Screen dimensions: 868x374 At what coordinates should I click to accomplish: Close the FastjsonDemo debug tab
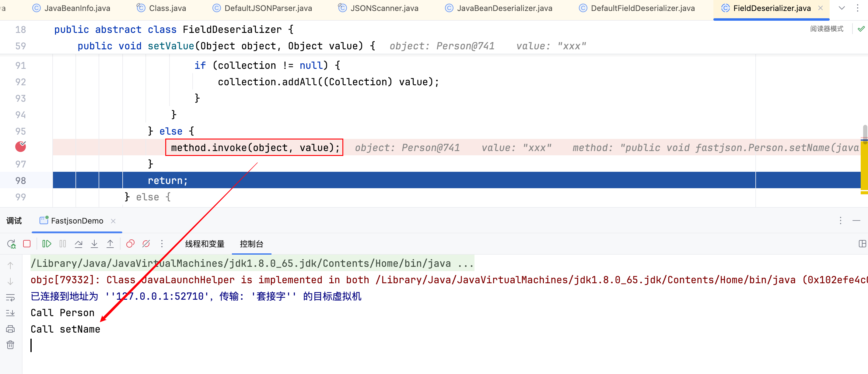(x=113, y=221)
